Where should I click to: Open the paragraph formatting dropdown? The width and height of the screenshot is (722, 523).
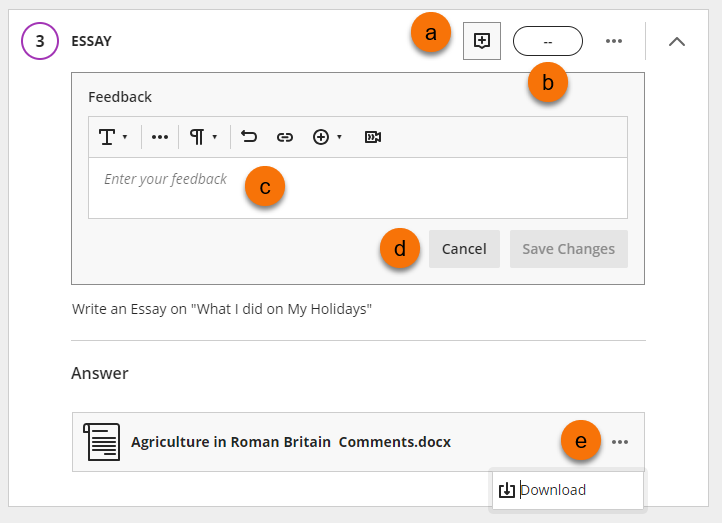[204, 137]
